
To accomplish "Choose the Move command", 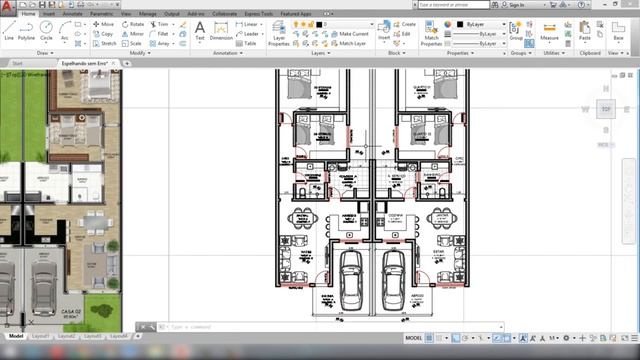I will pos(104,24).
